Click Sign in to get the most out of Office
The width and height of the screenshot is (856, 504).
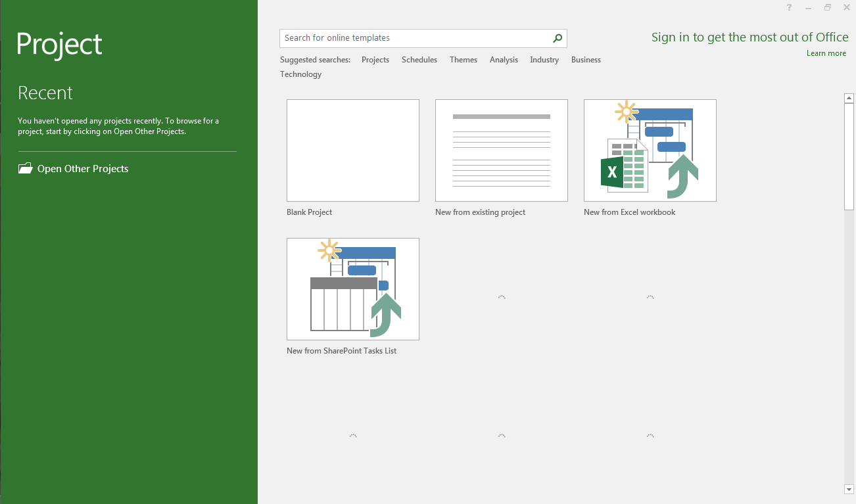750,37
